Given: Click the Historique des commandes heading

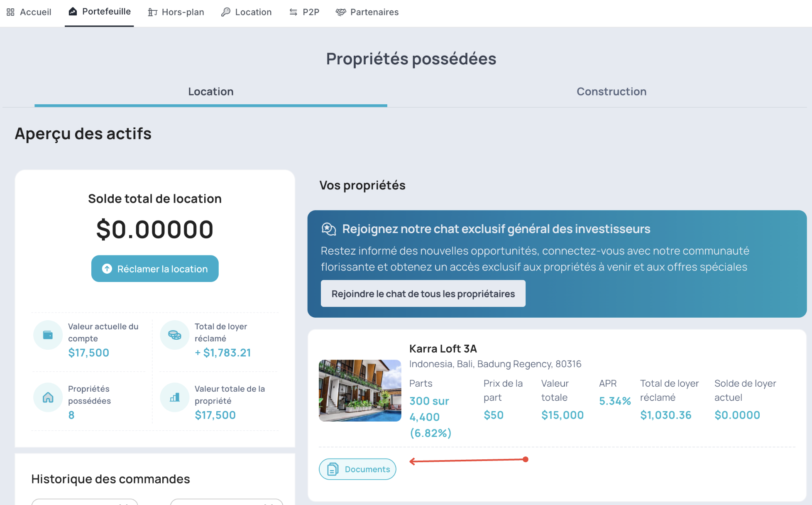Looking at the screenshot, I should [110, 479].
